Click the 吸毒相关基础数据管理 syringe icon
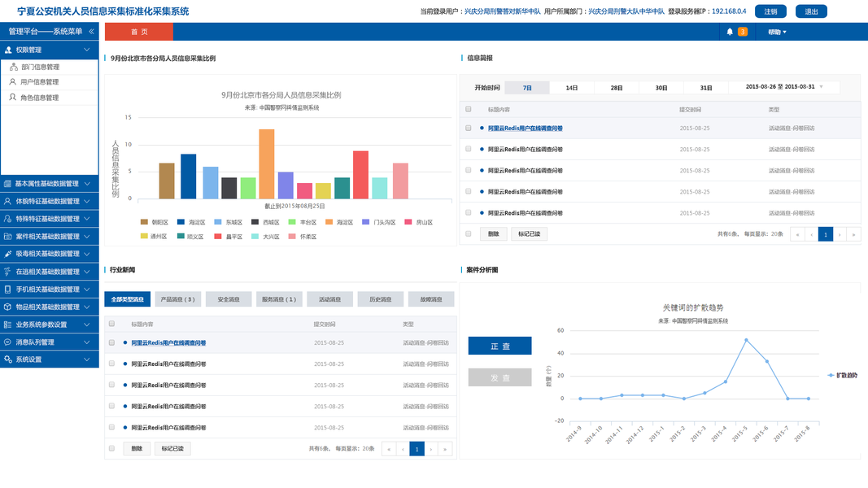The image size is (868, 488). click(8, 254)
